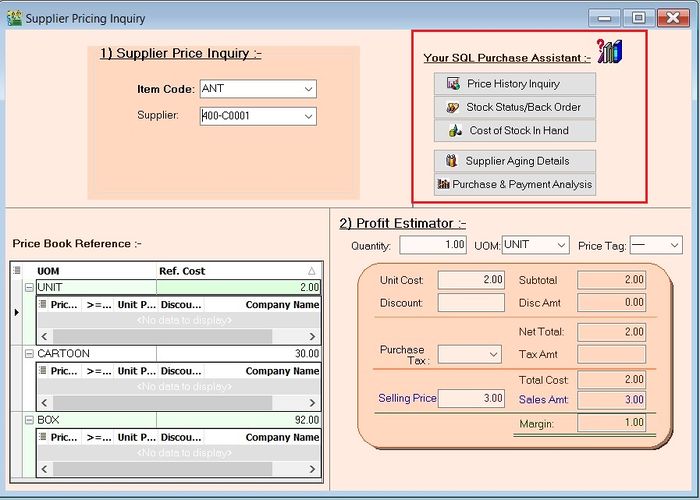Open the Item Code dropdown

pyautogui.click(x=307, y=89)
